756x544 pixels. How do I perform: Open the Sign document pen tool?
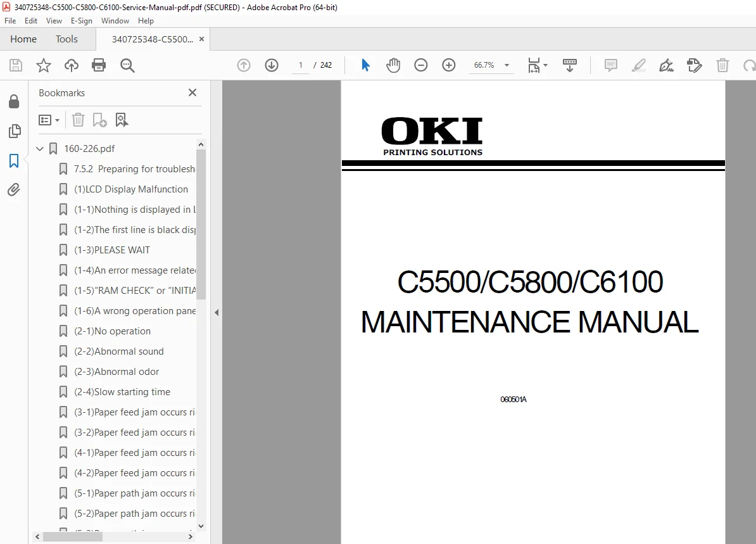[666, 65]
